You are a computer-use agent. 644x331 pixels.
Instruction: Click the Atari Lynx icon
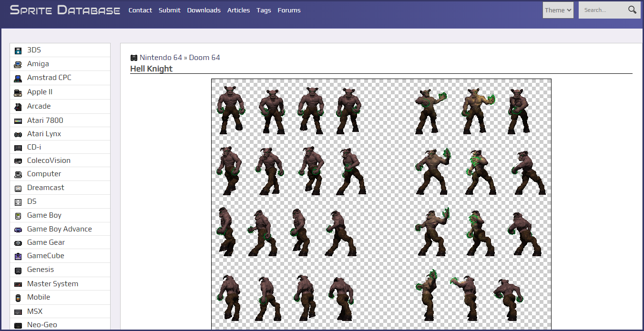18,134
